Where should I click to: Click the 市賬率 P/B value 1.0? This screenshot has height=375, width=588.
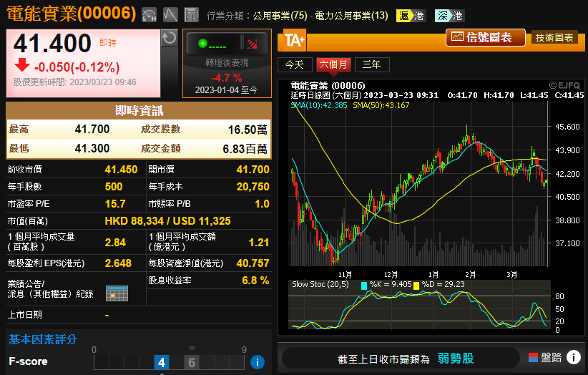[x=262, y=204]
